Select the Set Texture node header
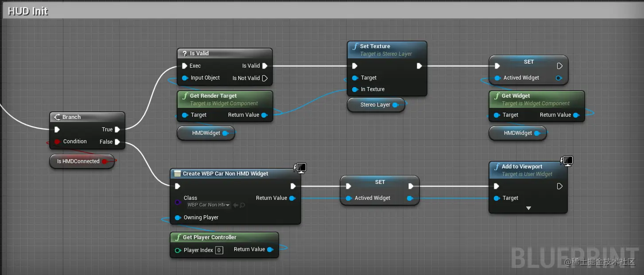Viewport: 644px width, 275px height. (387, 50)
